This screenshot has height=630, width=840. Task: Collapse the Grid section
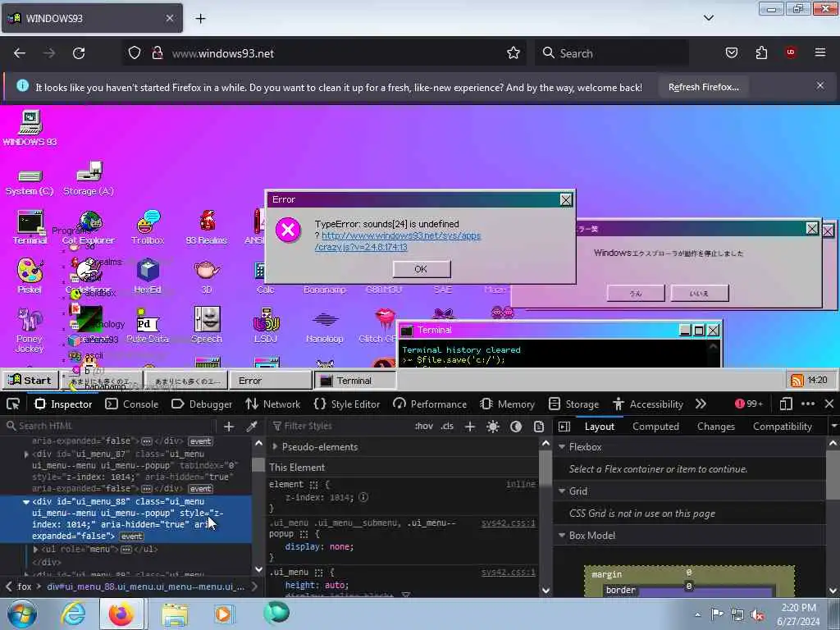562,491
